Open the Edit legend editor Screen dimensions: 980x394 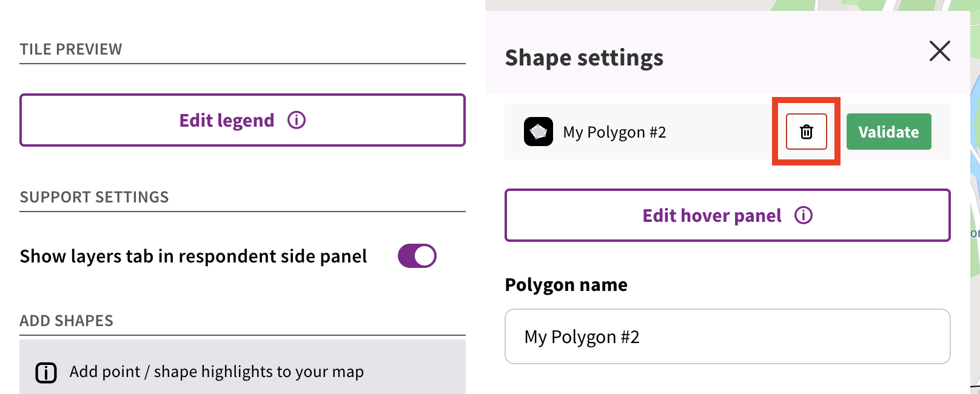point(227,120)
